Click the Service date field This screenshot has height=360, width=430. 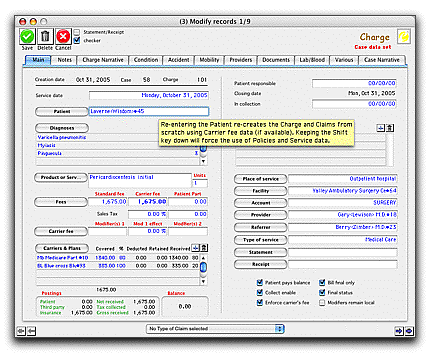pos(149,95)
